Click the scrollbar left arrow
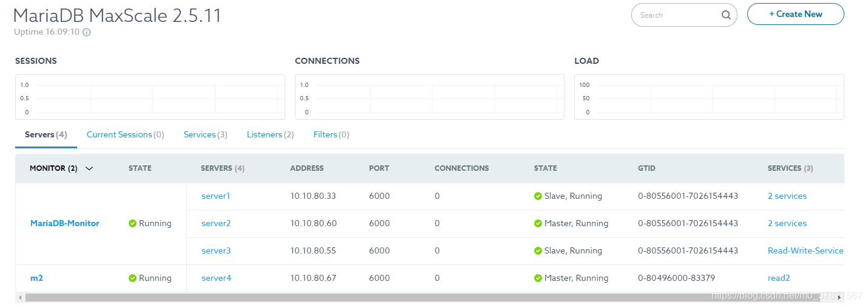868x307 pixels. [x=20, y=297]
